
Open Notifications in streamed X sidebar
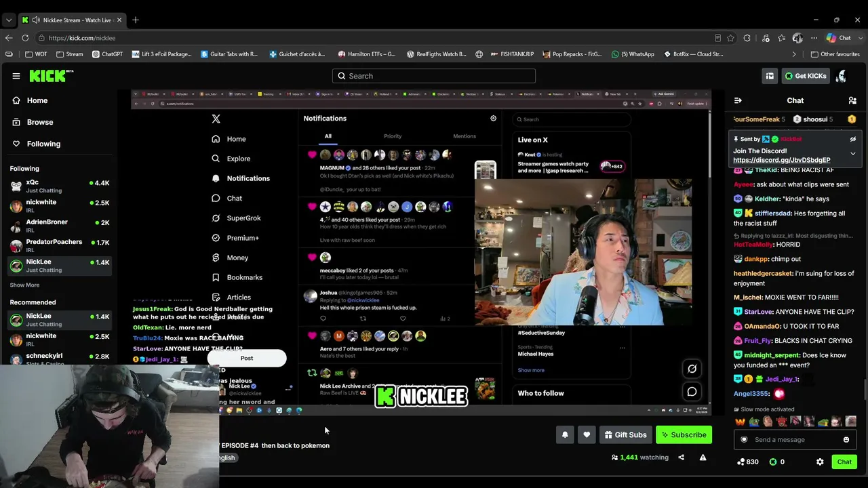point(241,178)
